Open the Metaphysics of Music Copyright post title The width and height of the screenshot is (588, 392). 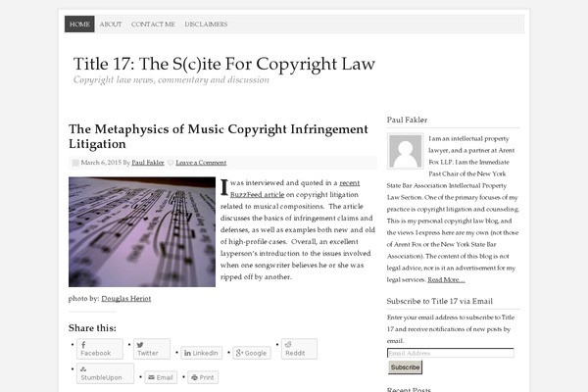(219, 136)
